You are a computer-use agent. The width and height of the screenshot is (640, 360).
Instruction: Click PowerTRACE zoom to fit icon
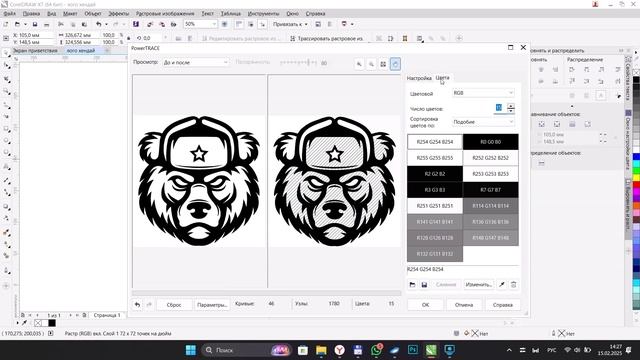pyautogui.click(x=383, y=64)
